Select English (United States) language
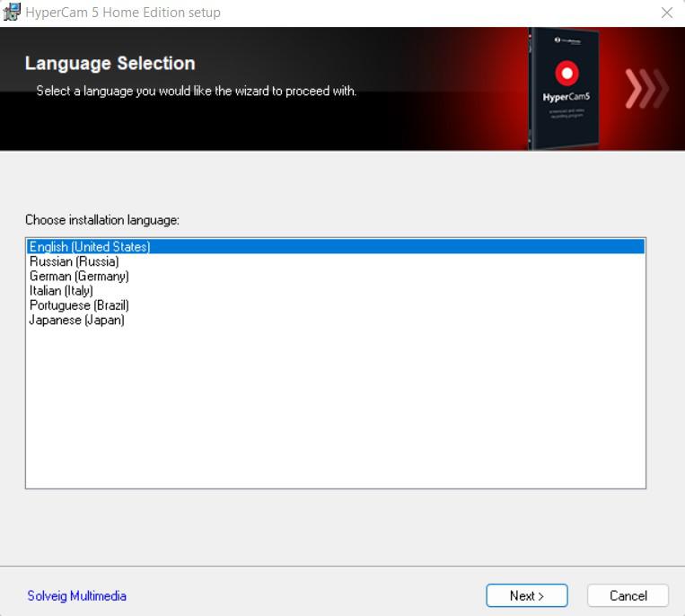 click(336, 246)
